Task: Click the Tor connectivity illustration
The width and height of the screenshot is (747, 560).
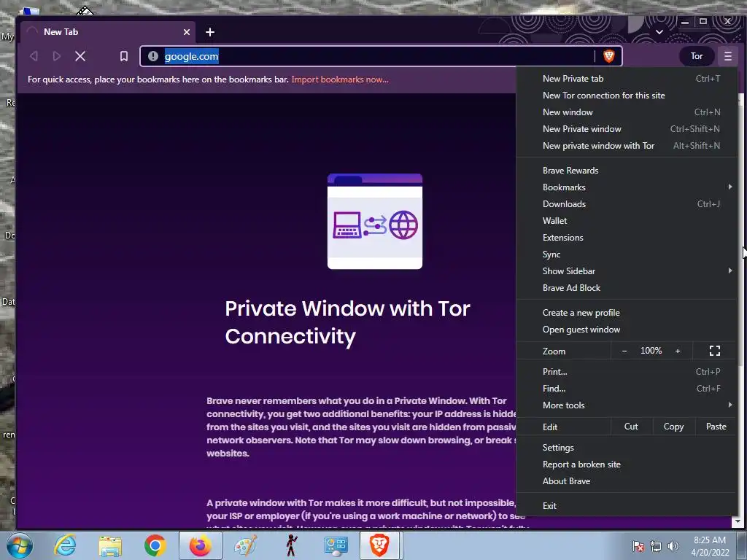Action: 375,222
